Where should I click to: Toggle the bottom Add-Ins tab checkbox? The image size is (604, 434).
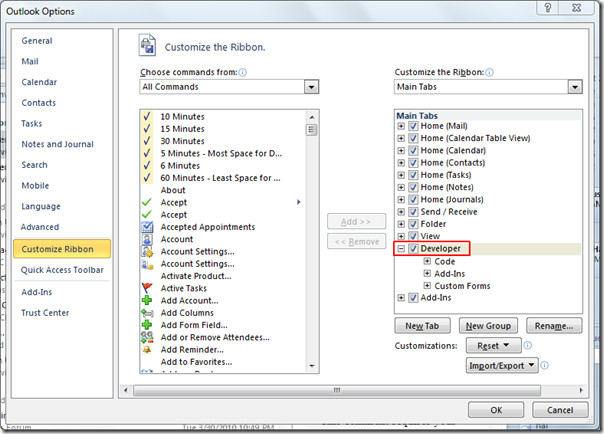pos(413,298)
